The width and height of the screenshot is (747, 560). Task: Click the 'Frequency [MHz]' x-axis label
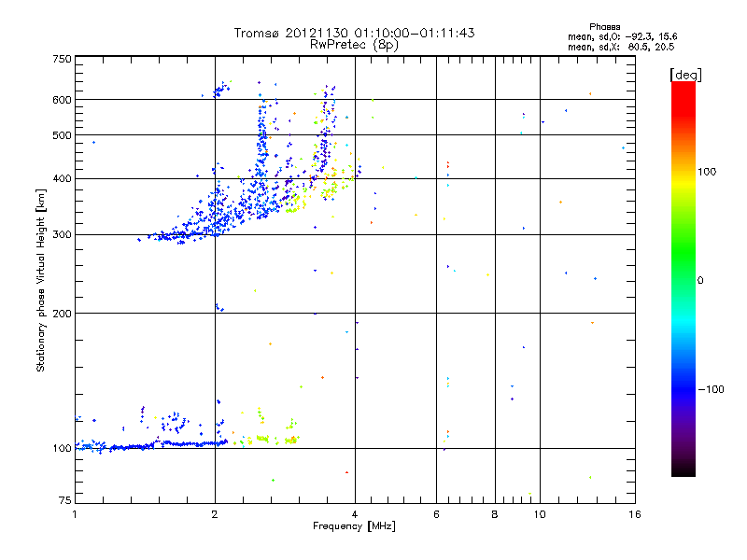[x=354, y=526]
